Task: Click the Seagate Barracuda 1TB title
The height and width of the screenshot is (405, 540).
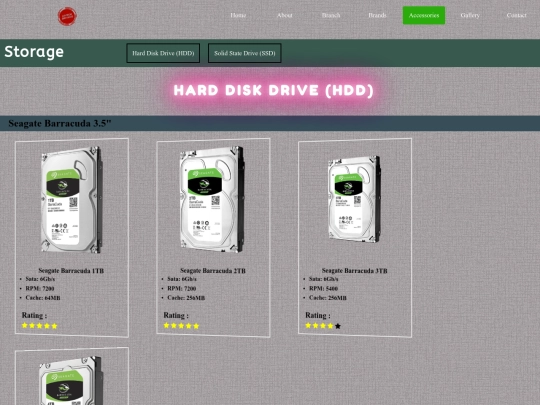Action: click(71, 271)
